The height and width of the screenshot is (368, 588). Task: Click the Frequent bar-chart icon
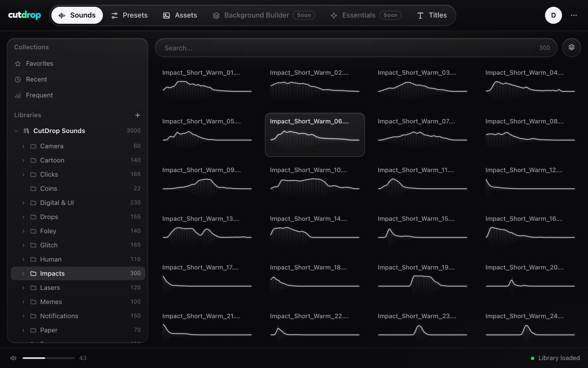click(18, 95)
